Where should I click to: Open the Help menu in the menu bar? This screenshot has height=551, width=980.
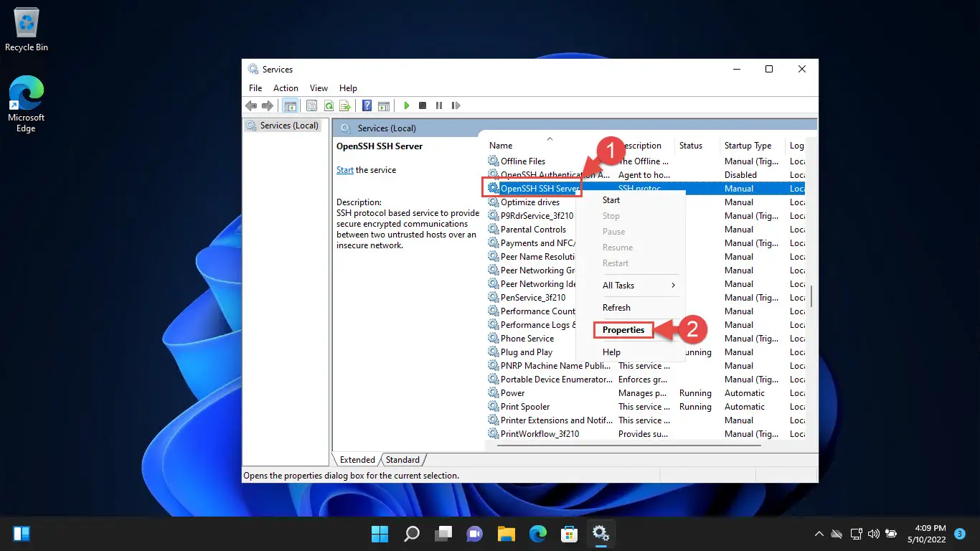[348, 88]
